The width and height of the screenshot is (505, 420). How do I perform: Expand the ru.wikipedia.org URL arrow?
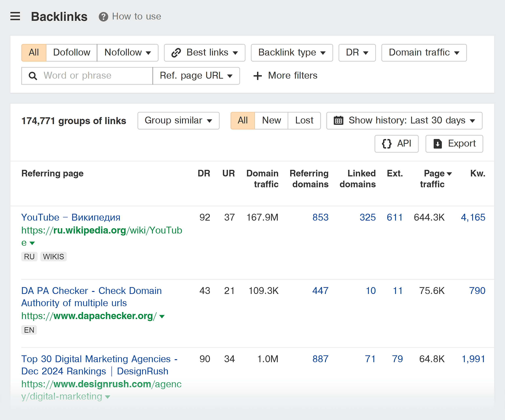point(32,243)
